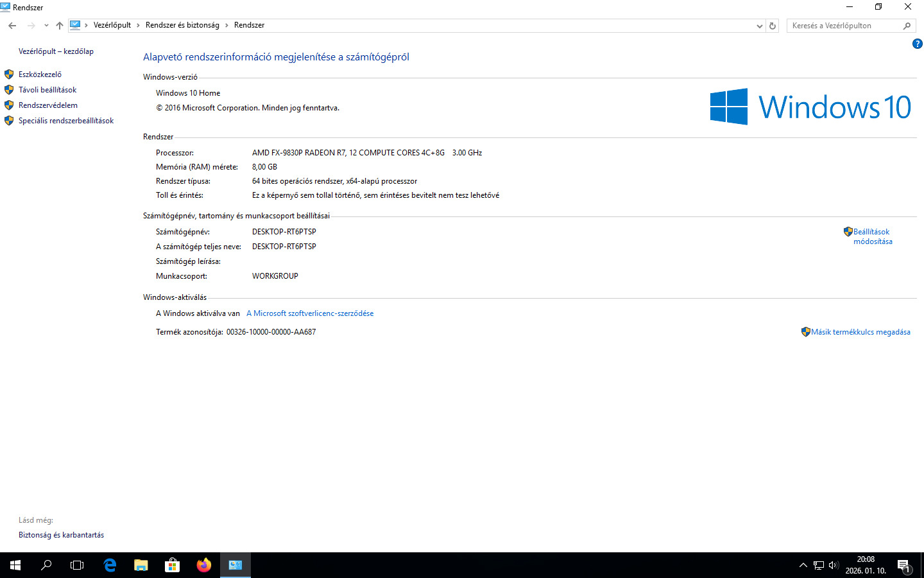Open Biztonság és karbantartás link
The width and height of the screenshot is (924, 578).
(x=61, y=535)
